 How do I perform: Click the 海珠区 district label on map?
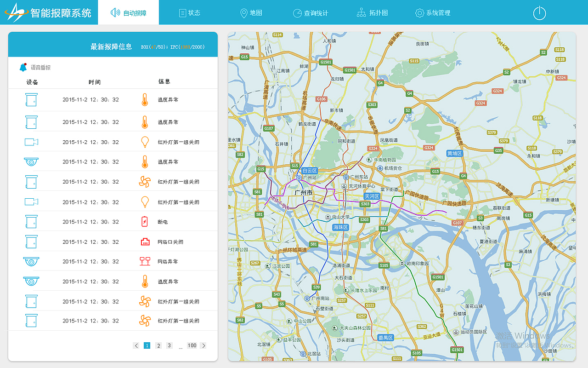341,227
